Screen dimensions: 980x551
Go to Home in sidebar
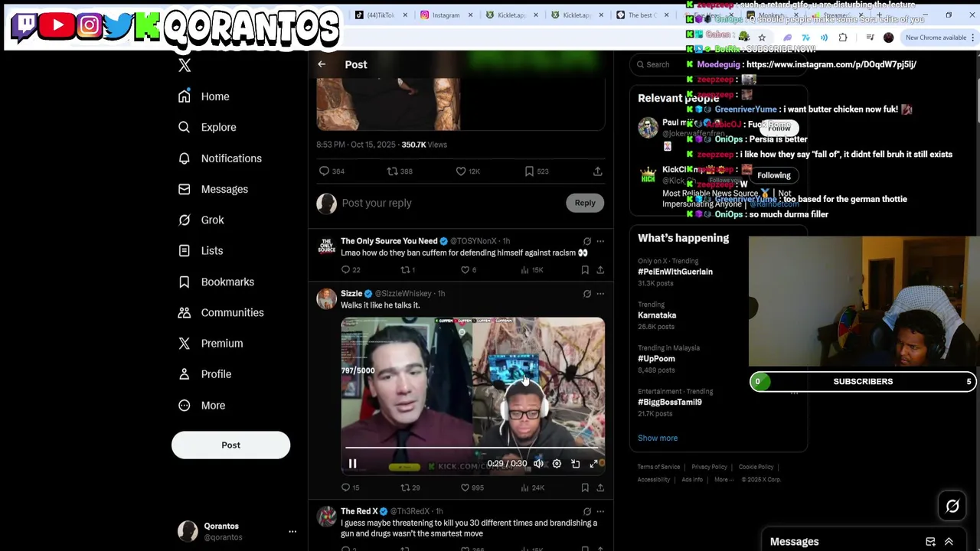(x=204, y=96)
